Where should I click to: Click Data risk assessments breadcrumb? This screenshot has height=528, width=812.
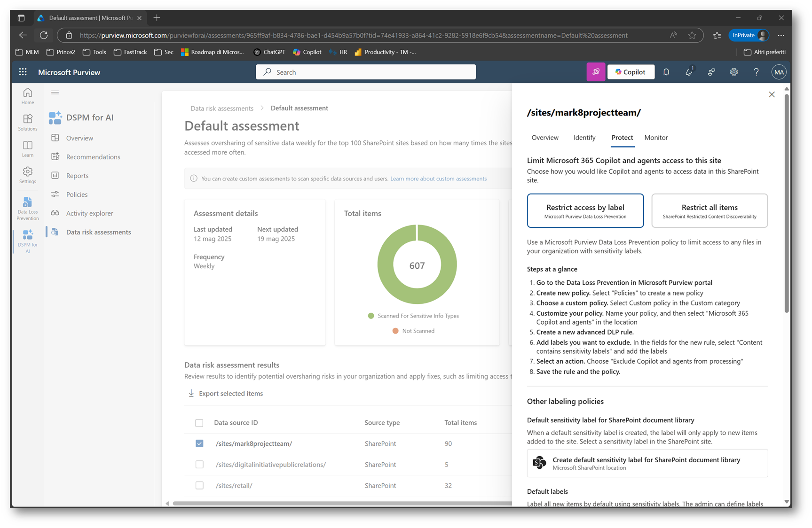(x=222, y=109)
